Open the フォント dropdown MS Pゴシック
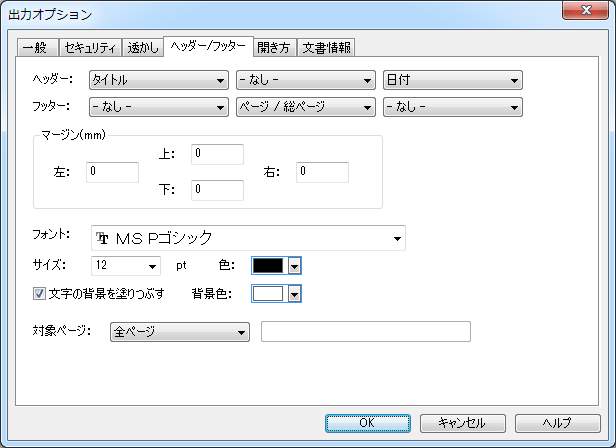This screenshot has width=616, height=448. (x=247, y=238)
